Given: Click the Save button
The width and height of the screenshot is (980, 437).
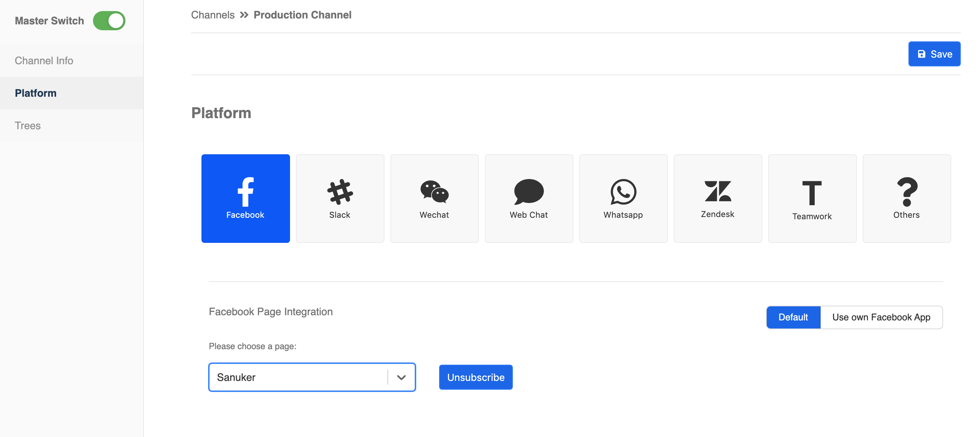Looking at the screenshot, I should coord(934,54).
